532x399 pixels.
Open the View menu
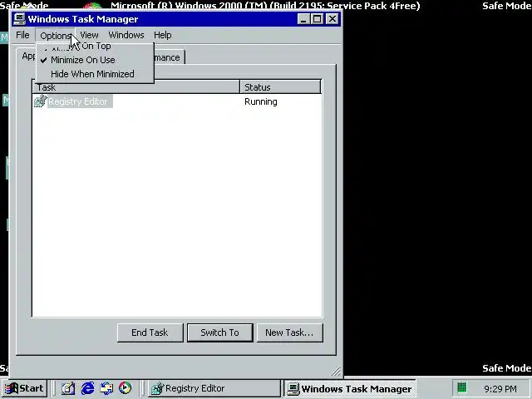[89, 35]
